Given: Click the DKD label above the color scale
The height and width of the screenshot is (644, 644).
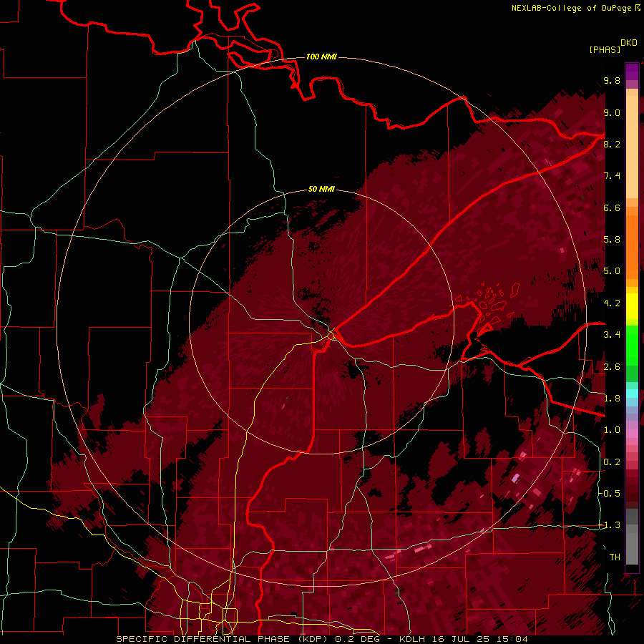Looking at the screenshot, I should [629, 43].
